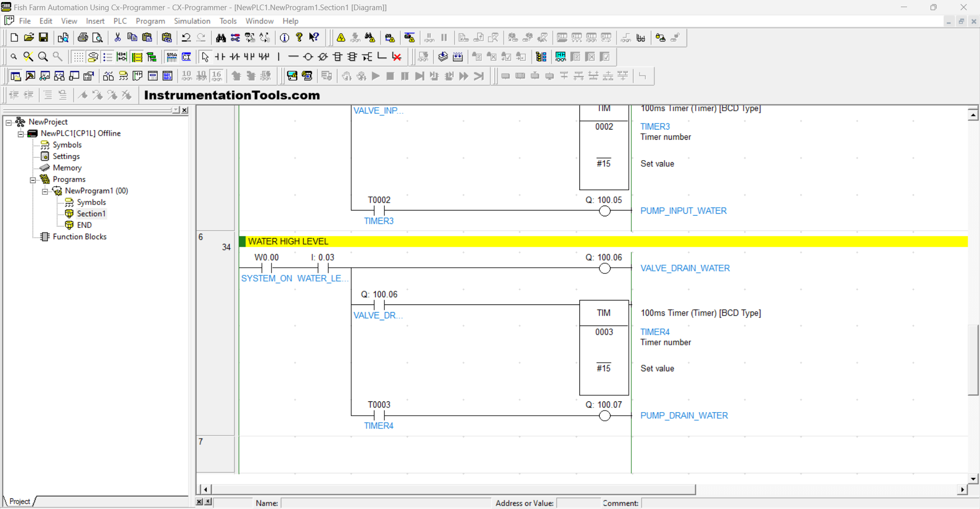Select Settings under NewPLC1
980x509 pixels.
pos(66,156)
